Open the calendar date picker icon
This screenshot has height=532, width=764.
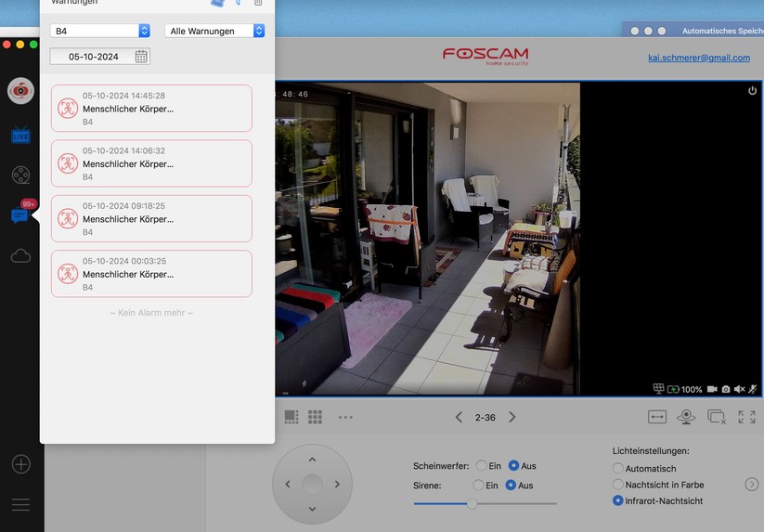[x=141, y=57]
